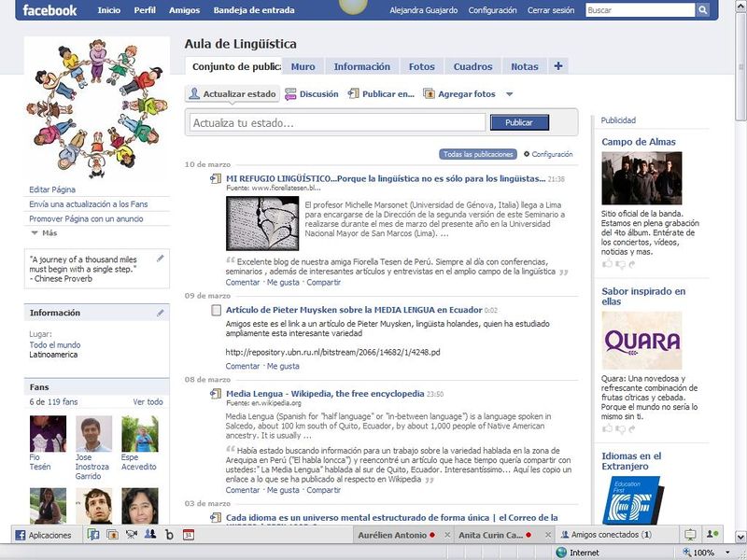This screenshot has height=560, width=747.
Task: Open the Campo de Almas band photo ad
Action: tap(641, 178)
